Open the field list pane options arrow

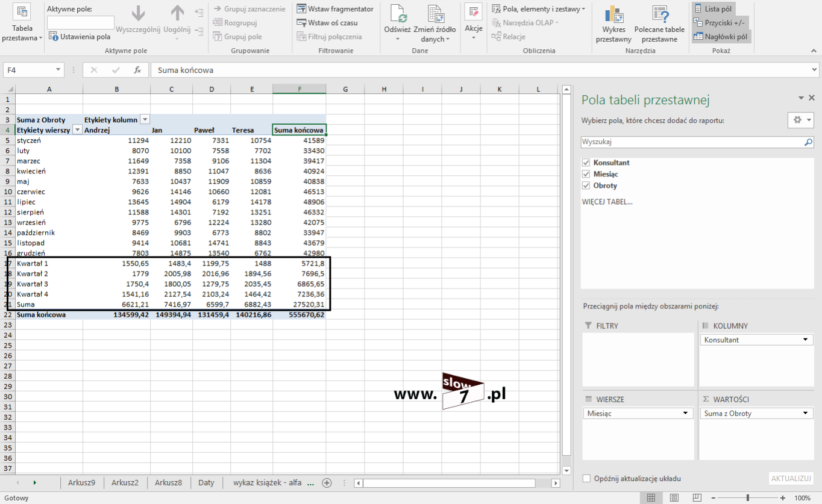point(801,98)
